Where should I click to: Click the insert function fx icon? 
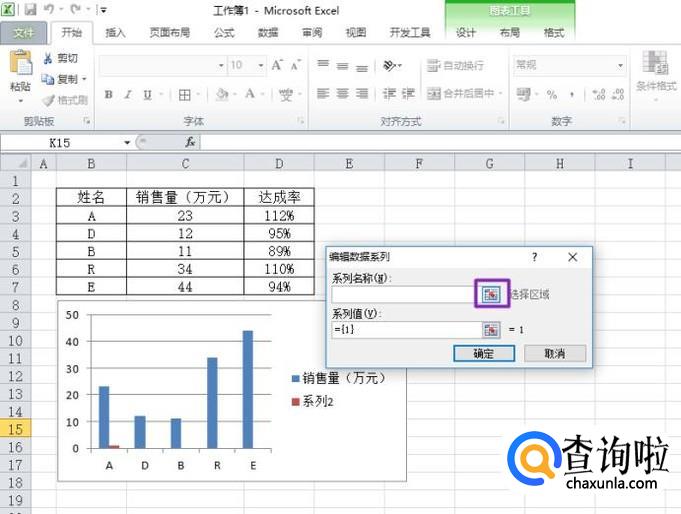[190, 142]
